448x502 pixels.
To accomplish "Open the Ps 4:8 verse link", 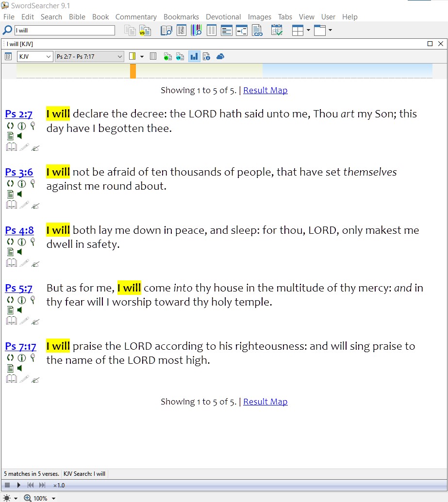I will (19, 230).
